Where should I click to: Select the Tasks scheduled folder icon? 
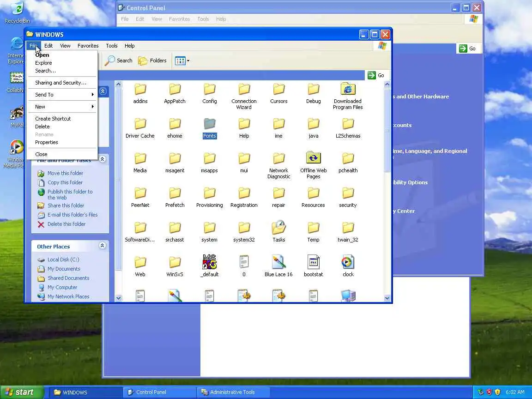pyautogui.click(x=278, y=227)
